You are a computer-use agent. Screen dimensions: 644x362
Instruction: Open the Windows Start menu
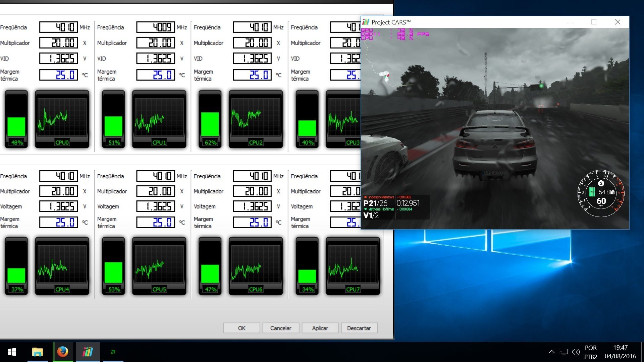pyautogui.click(x=12, y=352)
